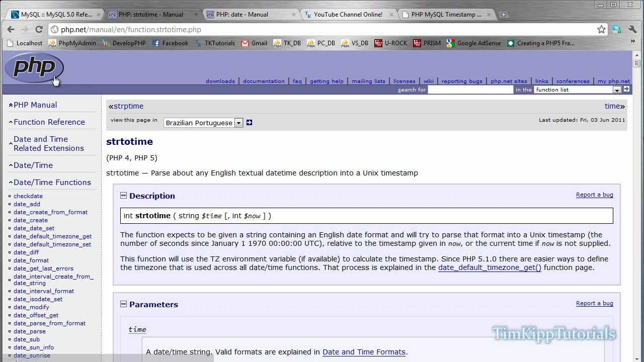Open the Chrome wrench settings menu

[632, 30]
